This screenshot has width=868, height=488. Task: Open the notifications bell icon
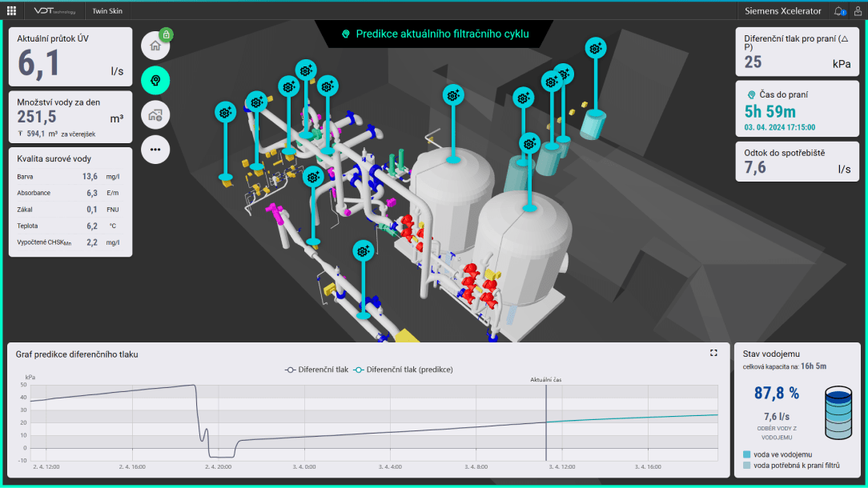pos(839,11)
